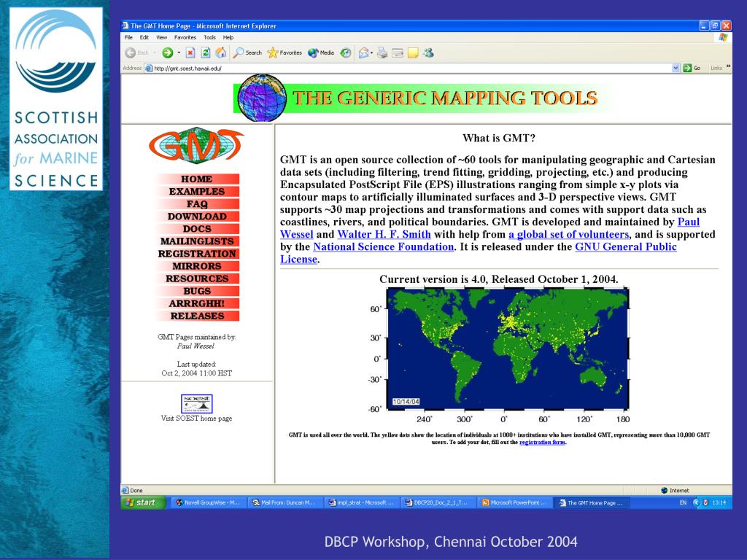Open the DOCS navigation button
747x560 pixels.
pyautogui.click(x=197, y=228)
